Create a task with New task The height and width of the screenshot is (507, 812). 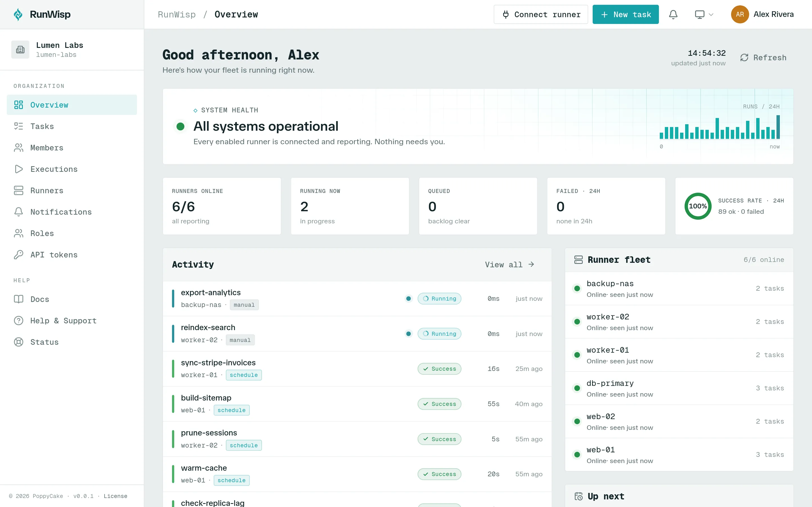pos(625,14)
